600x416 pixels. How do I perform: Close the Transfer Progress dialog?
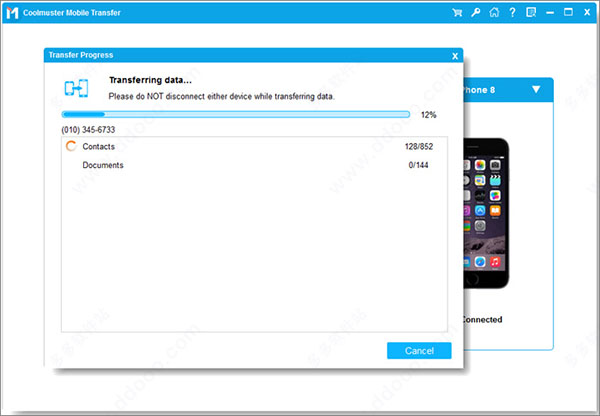pos(455,56)
